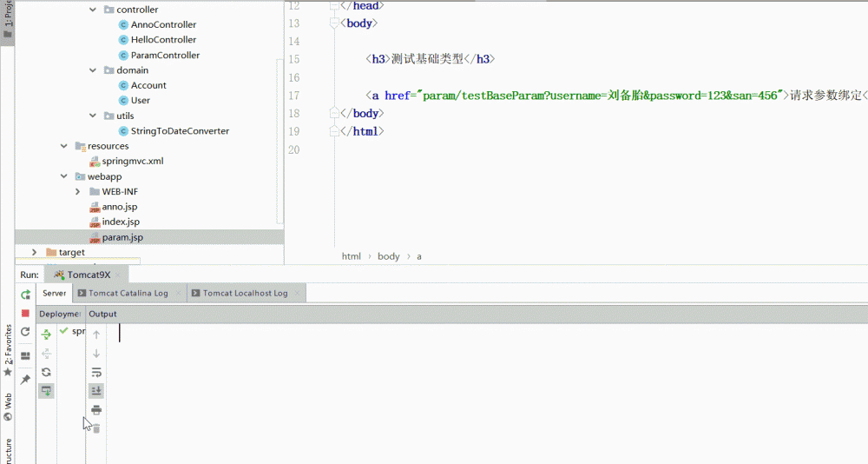Screen dimensions: 868x464
Task: Expand the WEB-INF folder
Action: coord(78,191)
